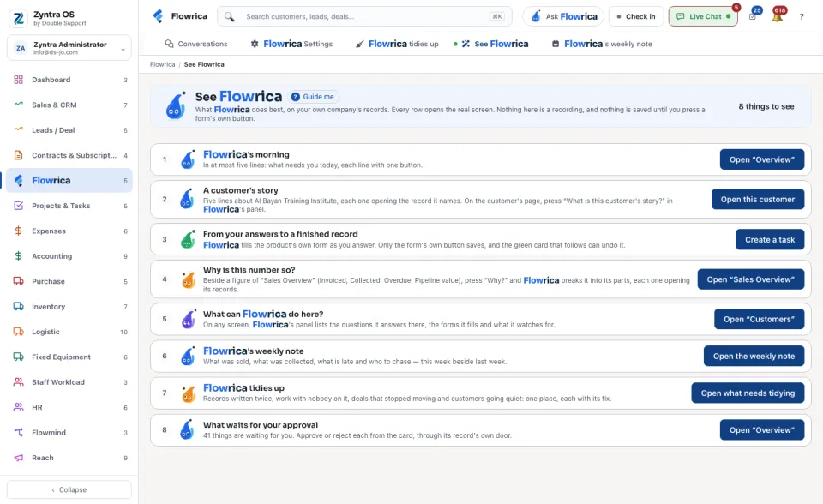The image size is (823, 504).
Task: Click "What can Flowrica do here?" heading
Action: click(263, 314)
